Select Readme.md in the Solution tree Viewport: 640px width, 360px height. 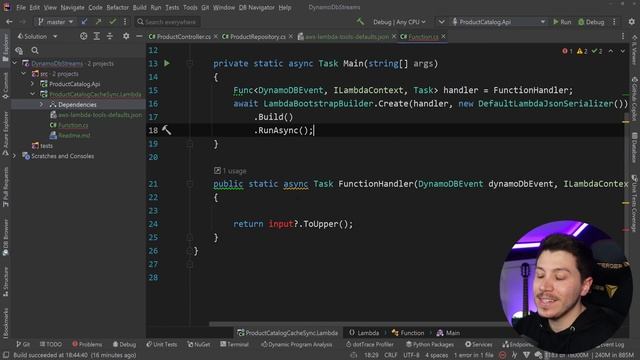pyautogui.click(x=74, y=135)
